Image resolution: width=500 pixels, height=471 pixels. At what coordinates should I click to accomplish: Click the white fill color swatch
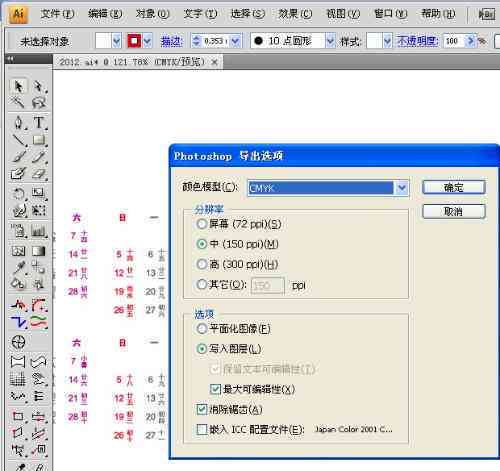point(103,41)
